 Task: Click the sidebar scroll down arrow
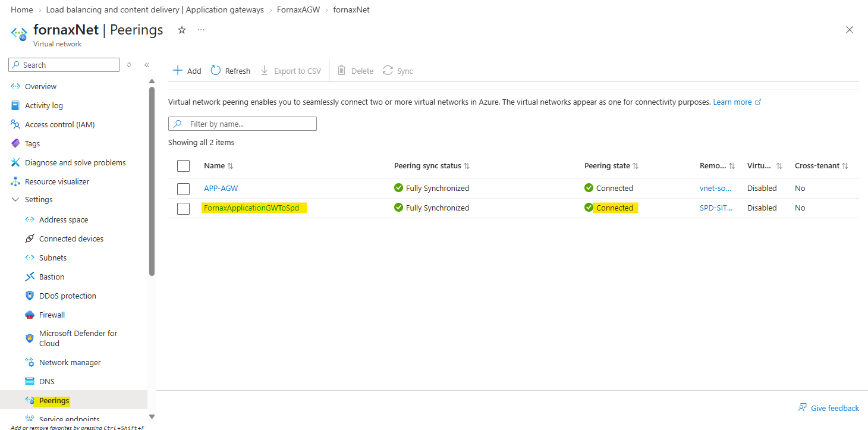pos(152,416)
